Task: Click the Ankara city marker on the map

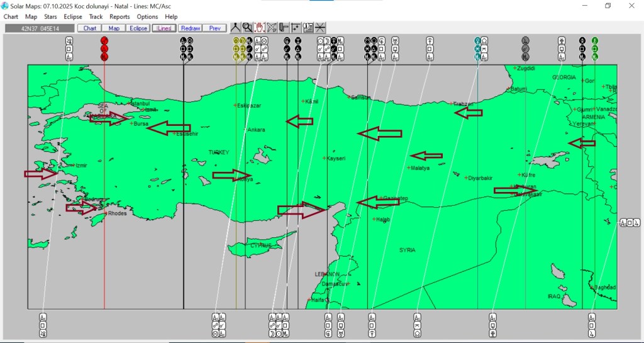Action: [x=247, y=130]
